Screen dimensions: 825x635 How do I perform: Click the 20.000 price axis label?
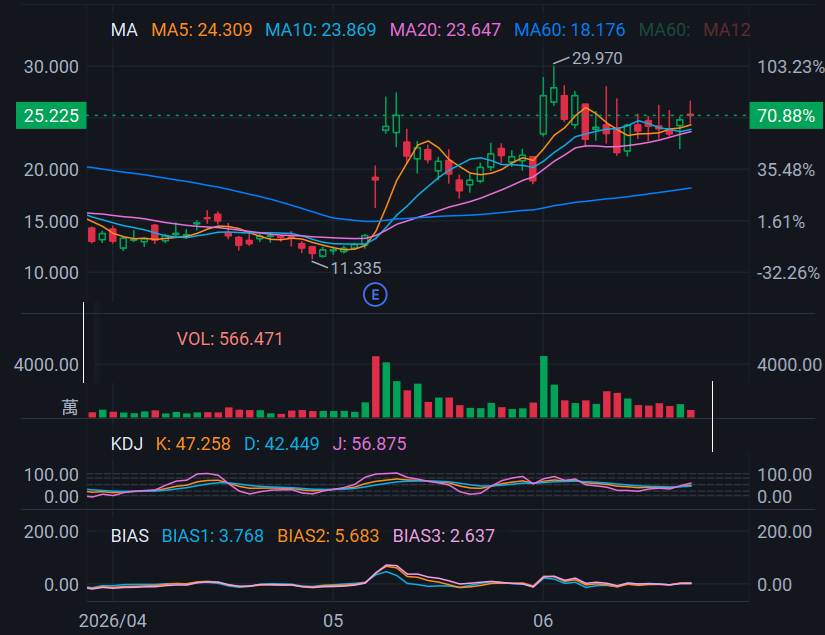(51, 170)
